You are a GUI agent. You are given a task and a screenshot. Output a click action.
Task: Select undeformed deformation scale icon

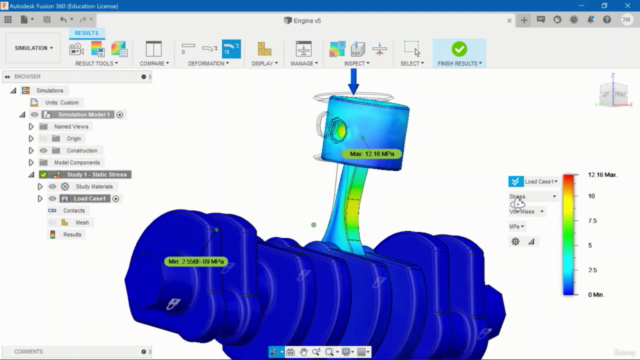click(188, 49)
